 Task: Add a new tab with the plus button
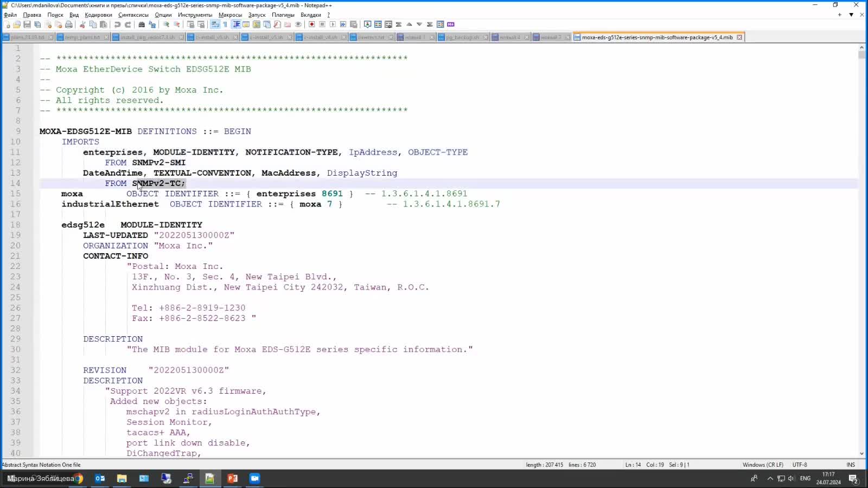(x=839, y=15)
